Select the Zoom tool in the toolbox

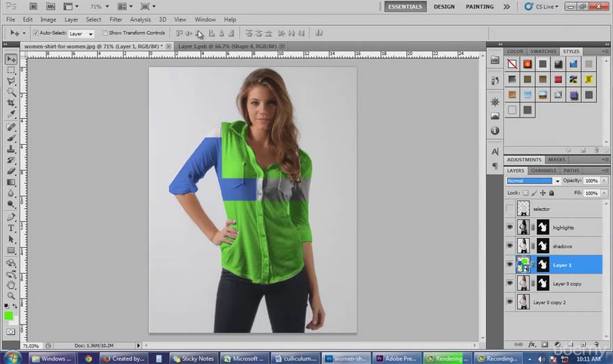[x=11, y=296]
